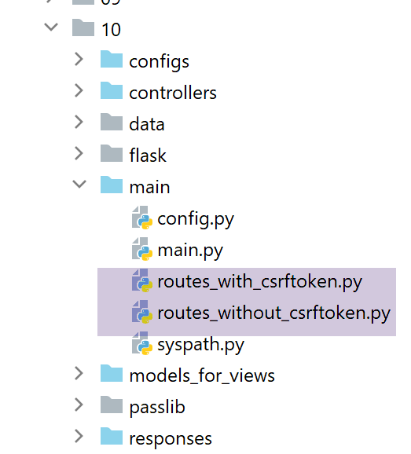This screenshot has width=411, height=454.
Task: Select the controllers folder label
Action: (173, 93)
